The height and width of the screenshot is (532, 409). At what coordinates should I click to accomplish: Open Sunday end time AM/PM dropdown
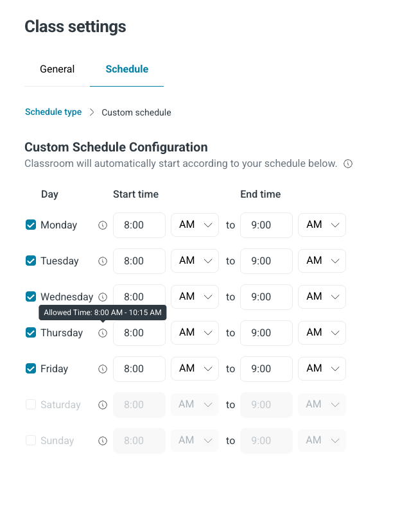322,441
